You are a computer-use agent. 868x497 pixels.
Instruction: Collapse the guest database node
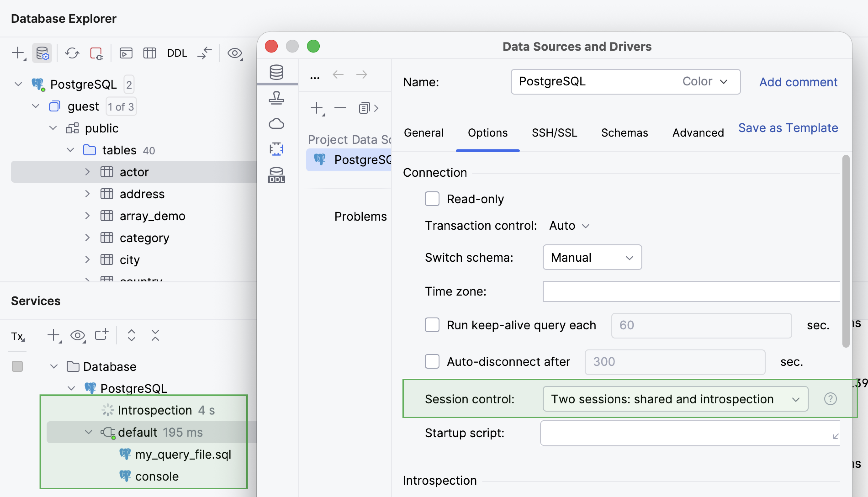pos(35,106)
